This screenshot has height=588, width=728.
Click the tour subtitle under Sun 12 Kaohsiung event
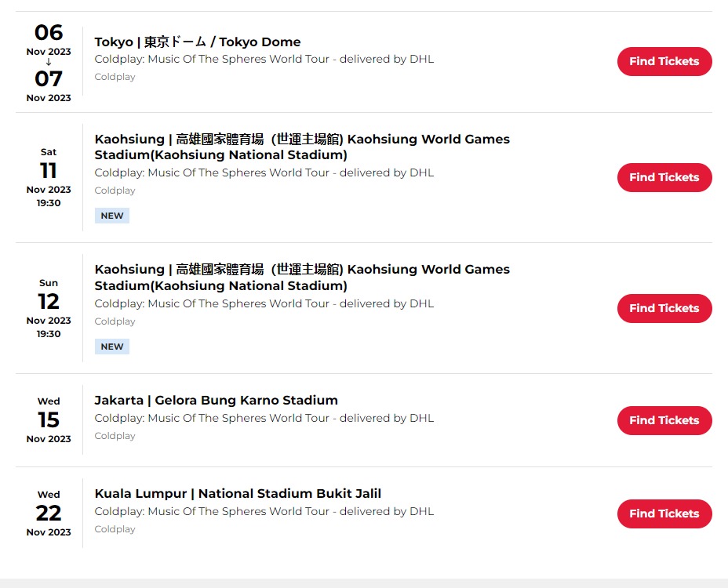[x=264, y=303]
